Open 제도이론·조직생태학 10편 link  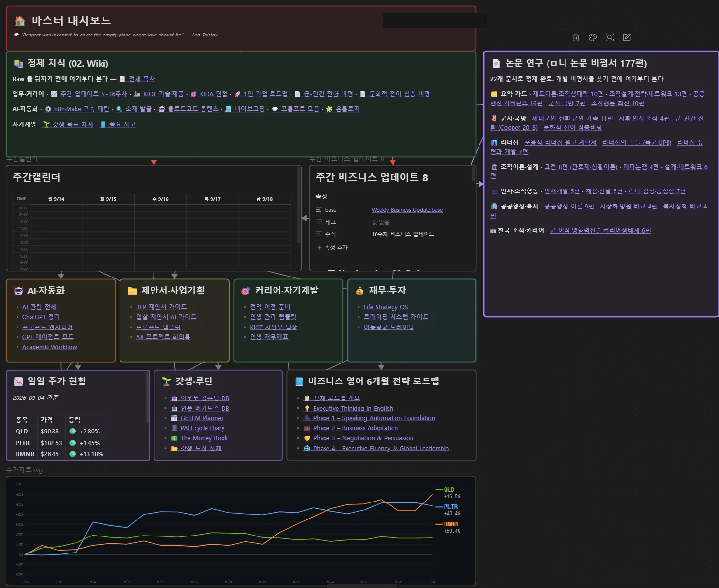click(568, 94)
